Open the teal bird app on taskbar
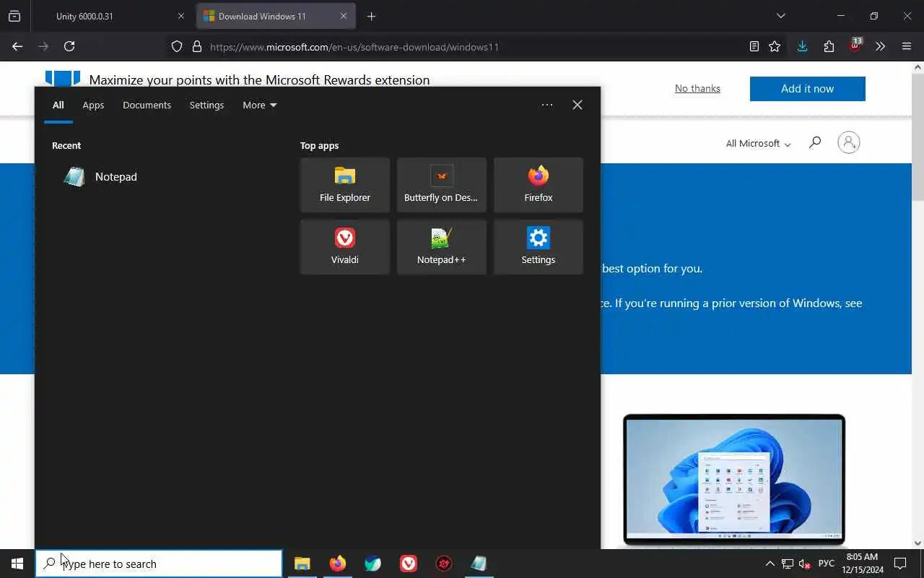This screenshot has width=924, height=578. [373, 564]
